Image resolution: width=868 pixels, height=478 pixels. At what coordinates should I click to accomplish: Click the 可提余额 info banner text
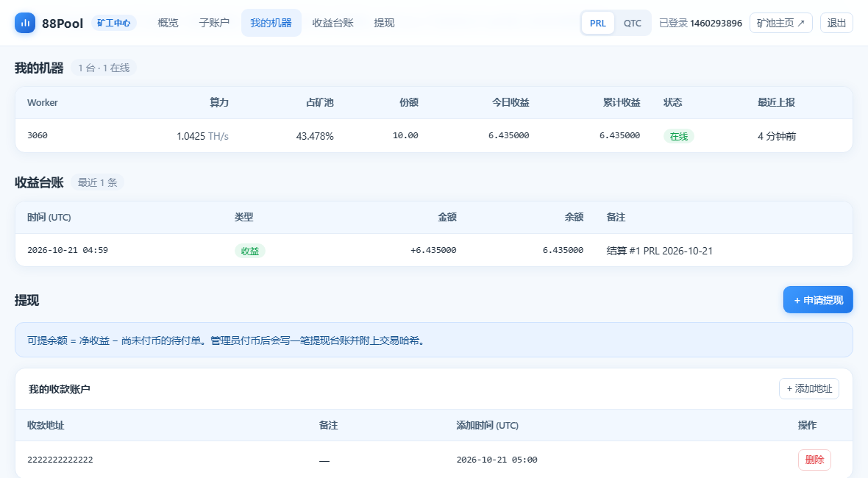[x=227, y=340]
